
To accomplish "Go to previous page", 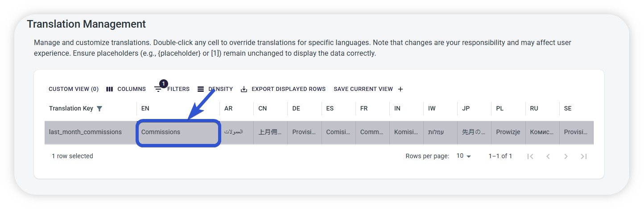I will 548,156.
